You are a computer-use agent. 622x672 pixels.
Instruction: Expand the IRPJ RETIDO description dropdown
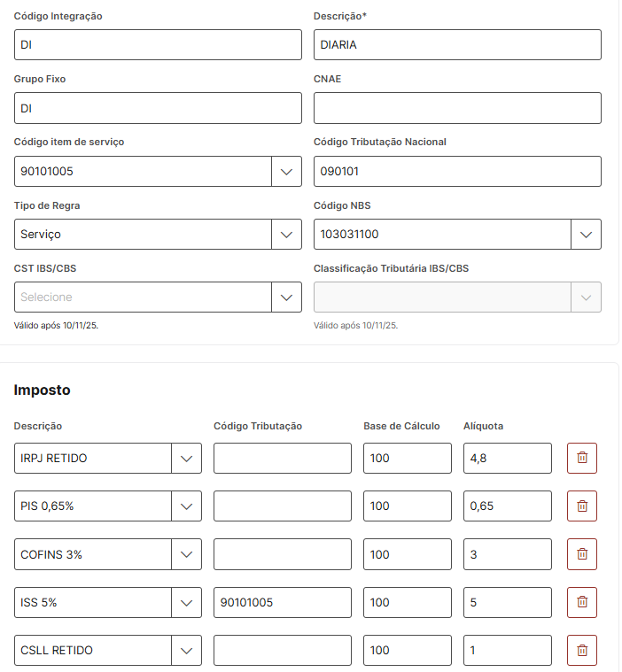point(186,458)
